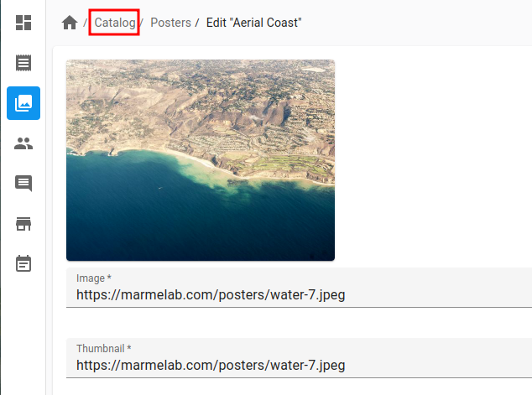Click the Aerial Coast poster preview image
Image resolution: width=532 pixels, height=395 pixels.
tap(201, 160)
